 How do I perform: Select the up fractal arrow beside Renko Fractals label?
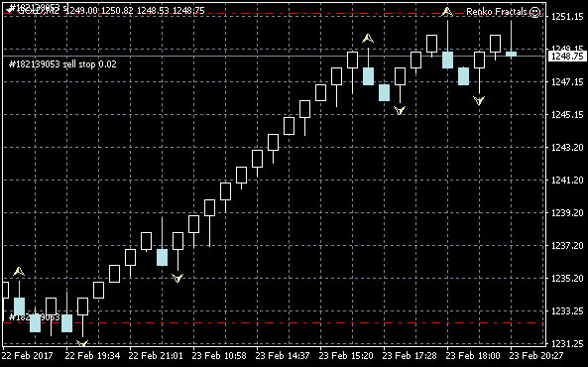[x=447, y=11]
